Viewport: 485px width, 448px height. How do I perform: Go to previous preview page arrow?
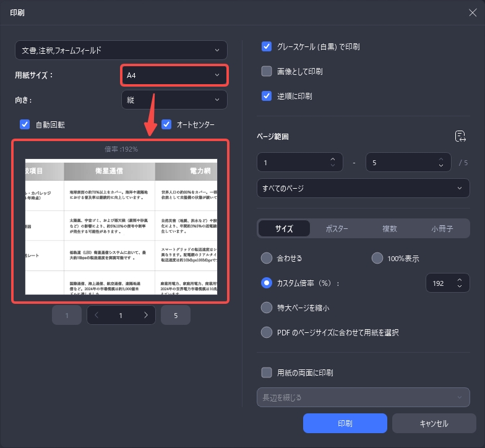97,315
